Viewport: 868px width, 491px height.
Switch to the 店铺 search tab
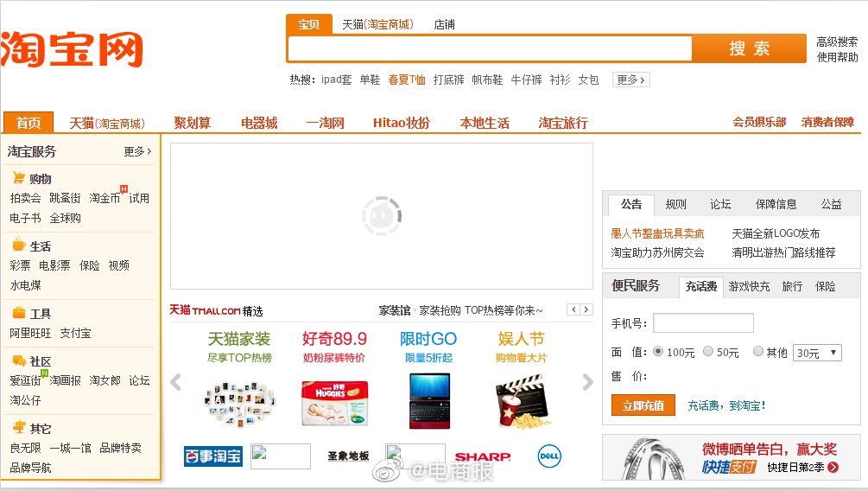445,24
